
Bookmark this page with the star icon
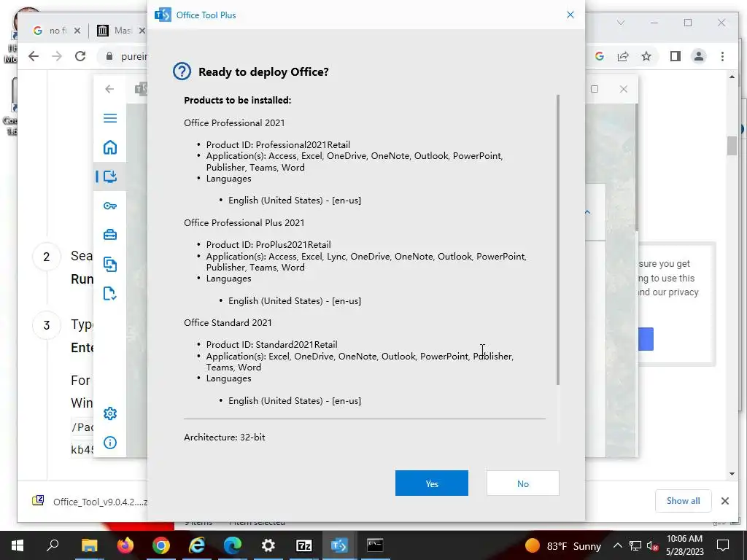(646, 56)
